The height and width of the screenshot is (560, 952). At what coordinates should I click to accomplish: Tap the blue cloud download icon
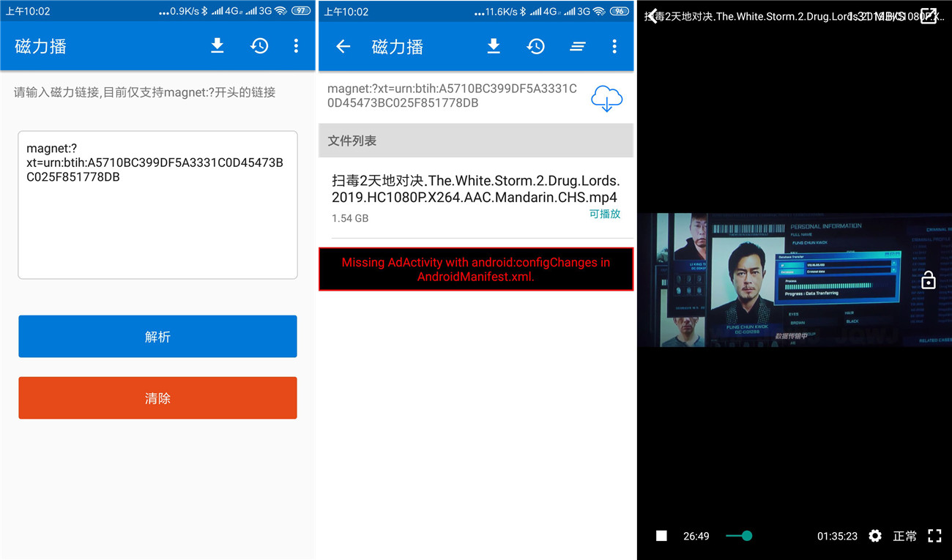coord(606,98)
